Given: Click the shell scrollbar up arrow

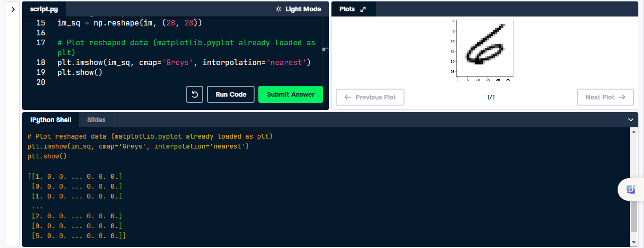Looking at the screenshot, I should 634,132.
